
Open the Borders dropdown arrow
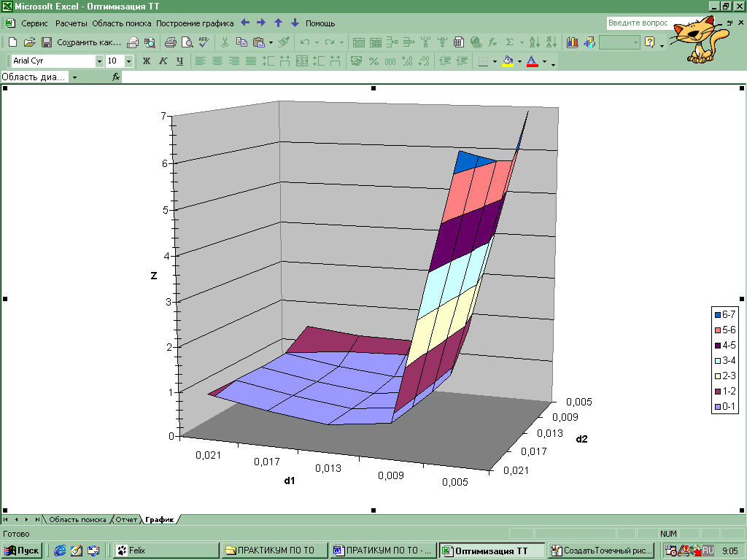pyautogui.click(x=495, y=61)
